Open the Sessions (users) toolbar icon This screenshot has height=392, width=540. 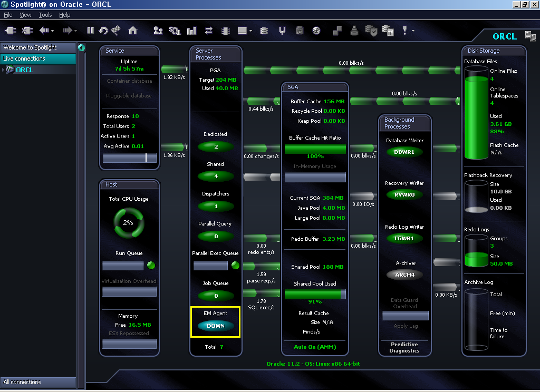[x=158, y=31]
